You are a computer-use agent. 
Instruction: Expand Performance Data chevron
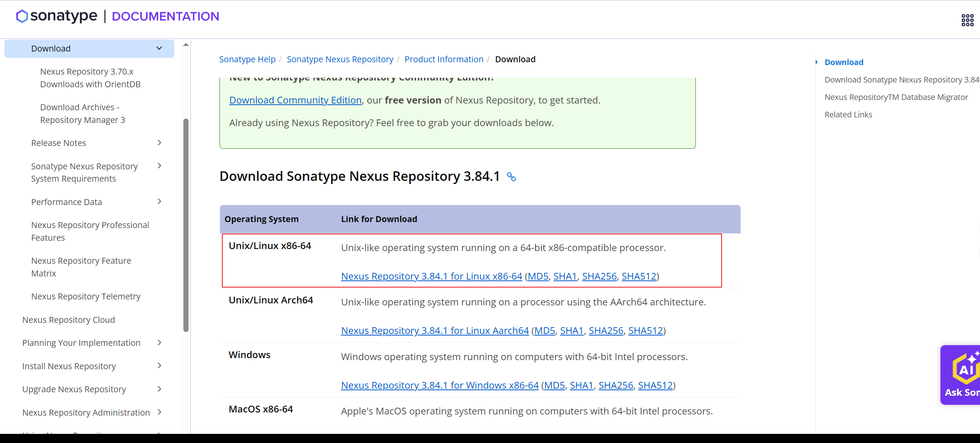tap(160, 201)
